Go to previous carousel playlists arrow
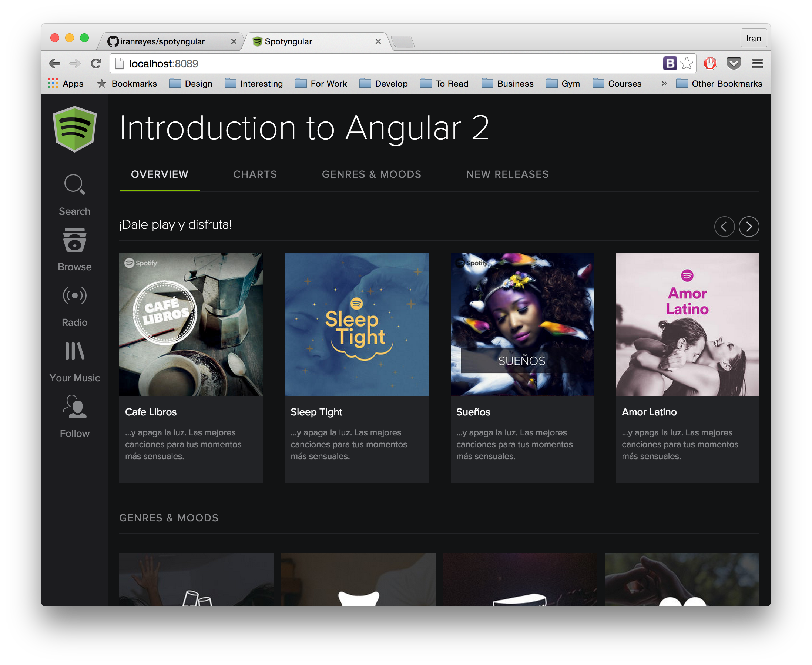 [724, 227]
